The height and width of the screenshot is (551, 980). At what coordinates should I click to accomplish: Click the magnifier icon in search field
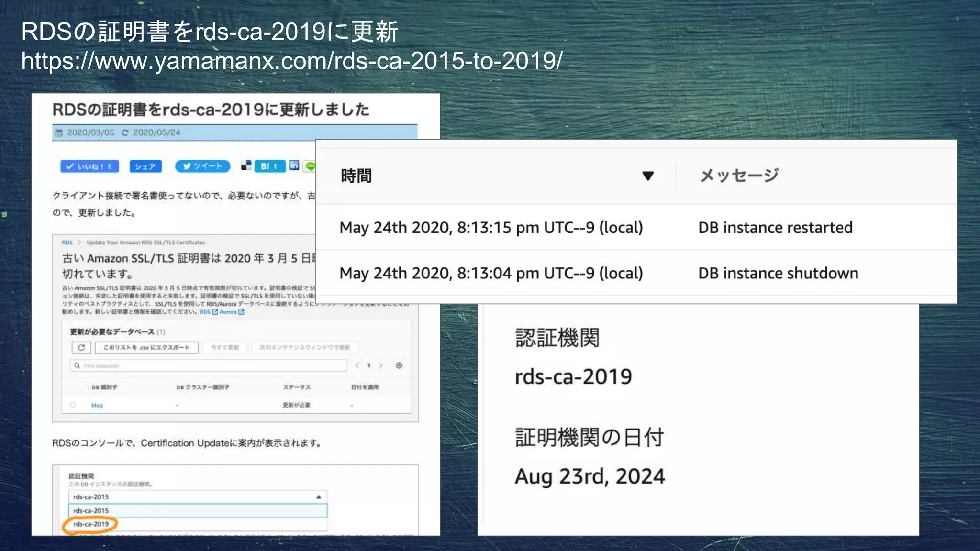77,365
